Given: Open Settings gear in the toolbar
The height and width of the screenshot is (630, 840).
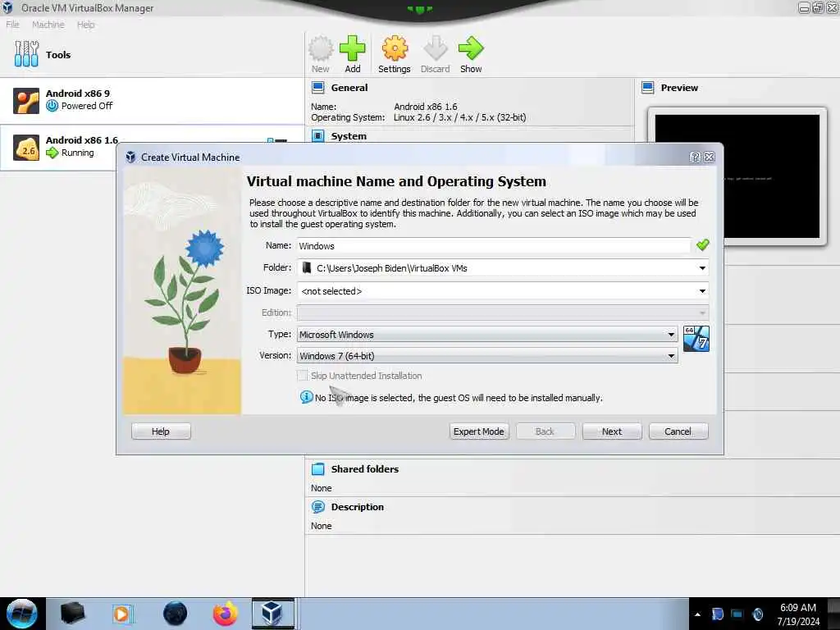Looking at the screenshot, I should 395,48.
